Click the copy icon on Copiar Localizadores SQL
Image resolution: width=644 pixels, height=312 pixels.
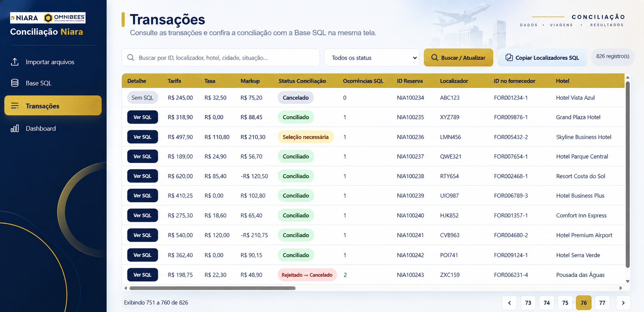[509, 58]
